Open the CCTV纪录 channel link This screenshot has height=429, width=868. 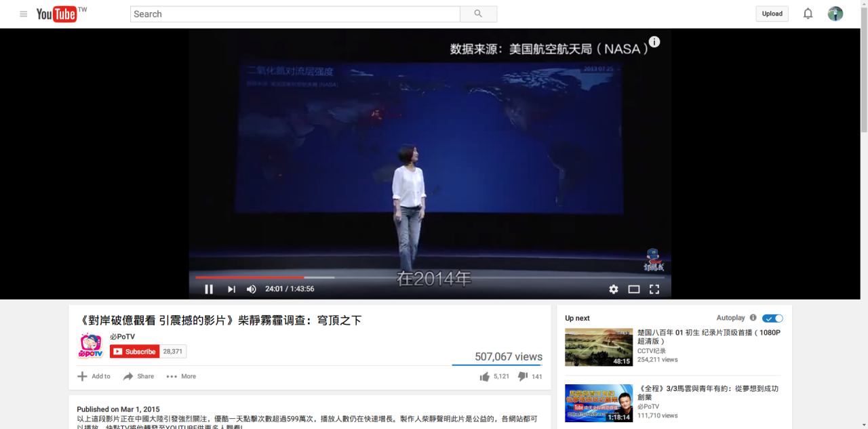pos(652,351)
